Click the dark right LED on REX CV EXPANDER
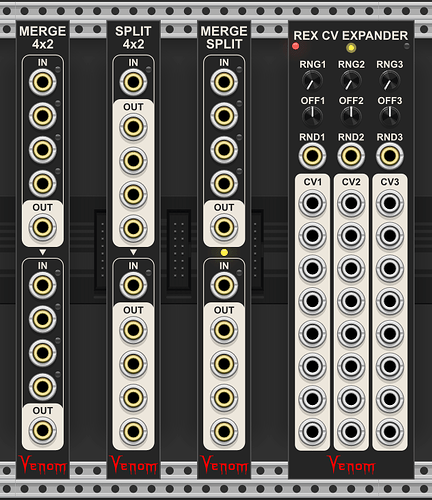 (407, 46)
